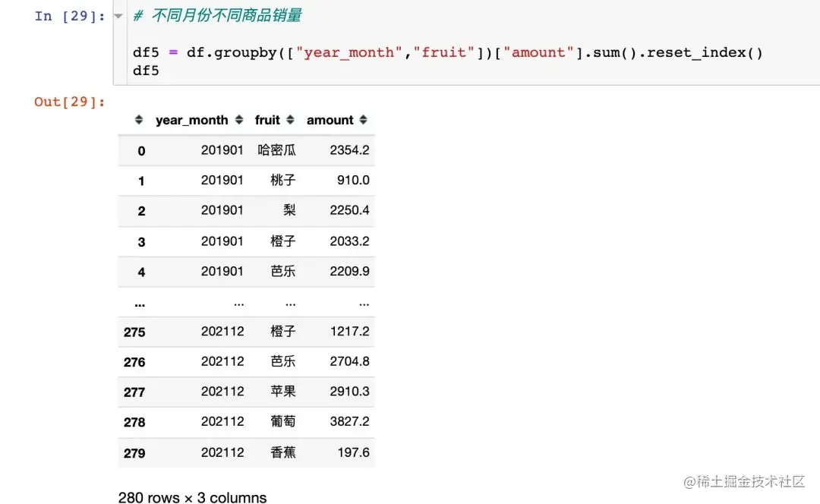
Task: Click the 葡萄 fruit cell
Action: point(283,421)
